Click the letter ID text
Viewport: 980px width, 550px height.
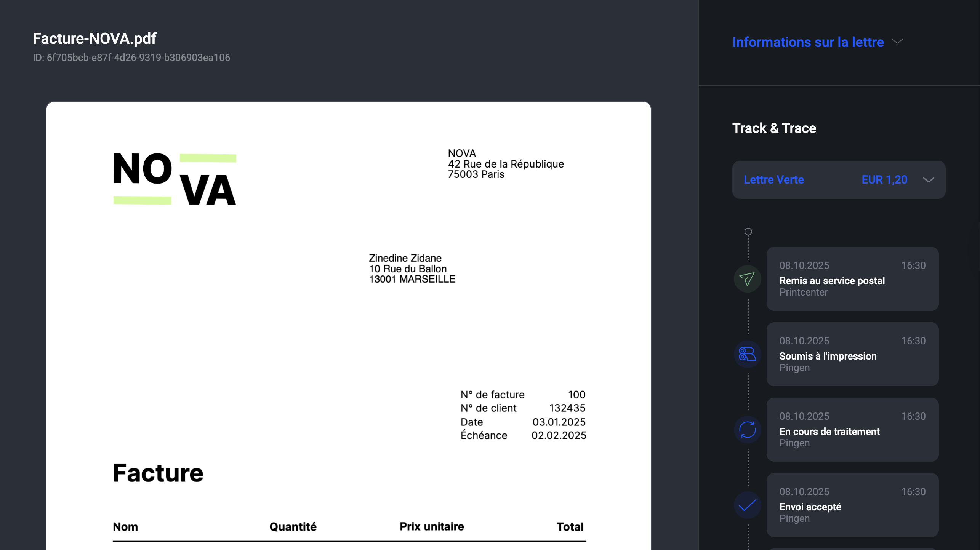click(131, 58)
